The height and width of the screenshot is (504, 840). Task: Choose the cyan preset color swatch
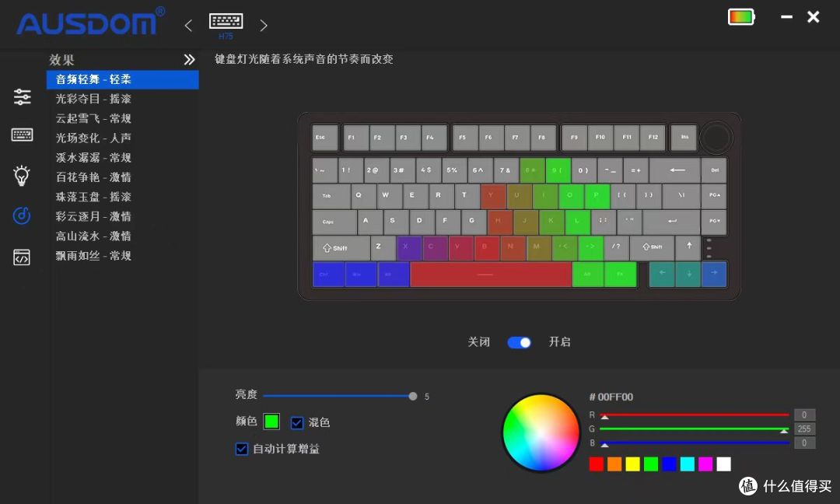pos(688,464)
